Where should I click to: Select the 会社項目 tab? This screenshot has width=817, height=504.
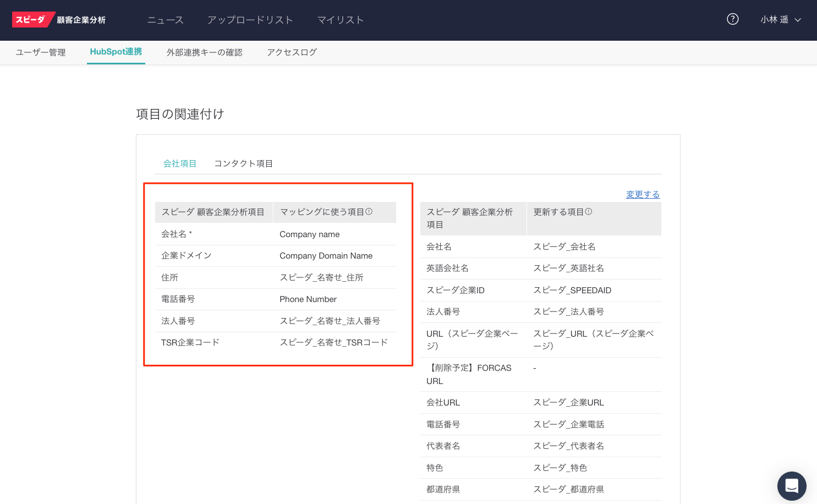[179, 163]
